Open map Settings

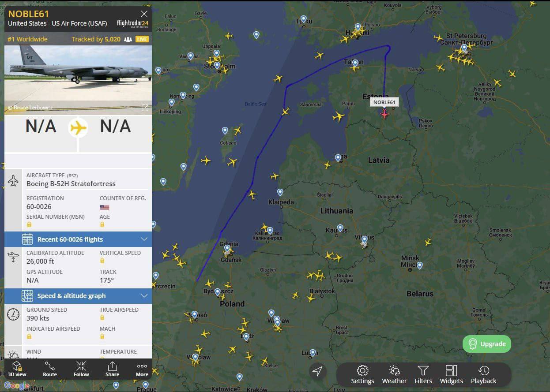click(362, 375)
